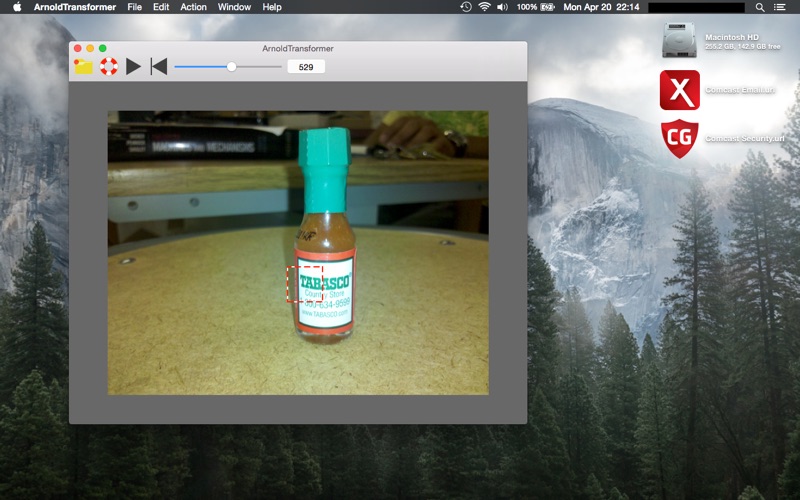
Task: Click the frame slider knob
Action: [x=232, y=67]
